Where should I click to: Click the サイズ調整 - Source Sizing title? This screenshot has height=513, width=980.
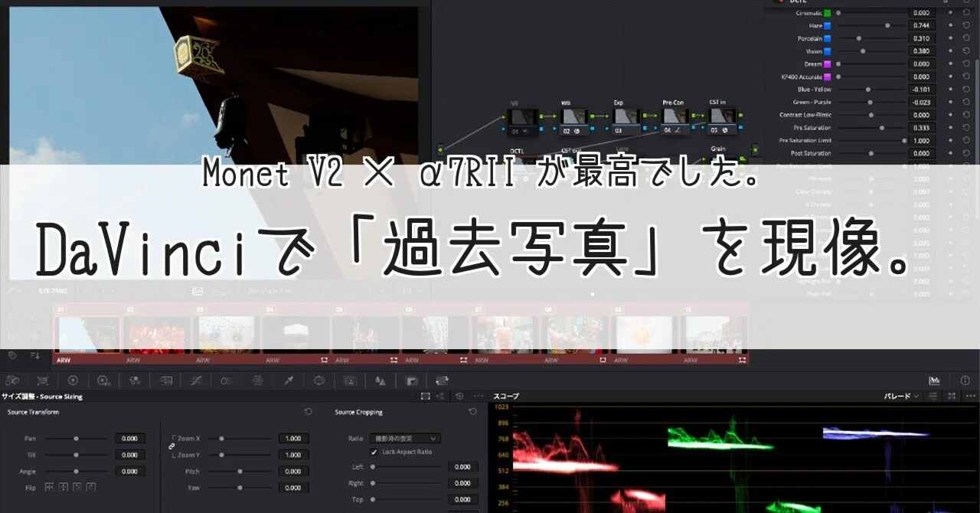pyautogui.click(x=42, y=397)
